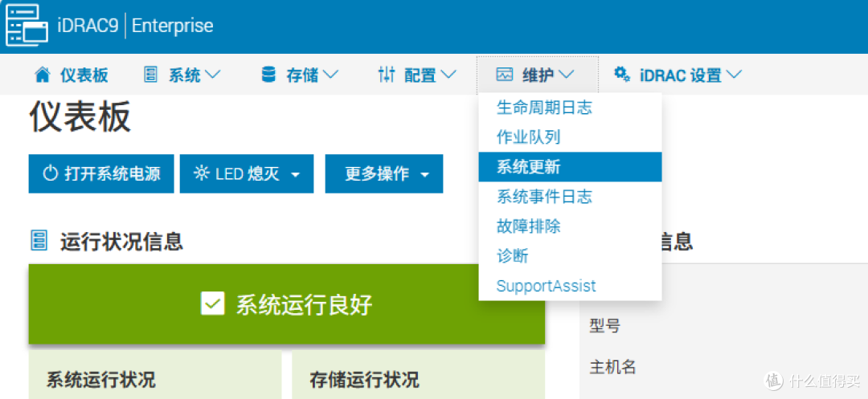This screenshot has width=868, height=399.
Task: Click the LED light icon on LED 熄灭 button
Action: 202,173
